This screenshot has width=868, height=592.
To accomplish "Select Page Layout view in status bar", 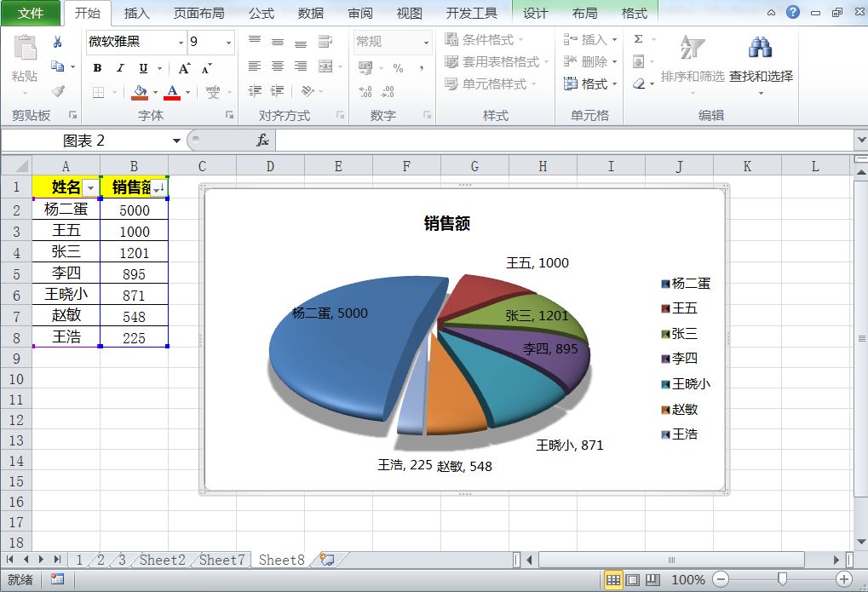I will pos(632,580).
